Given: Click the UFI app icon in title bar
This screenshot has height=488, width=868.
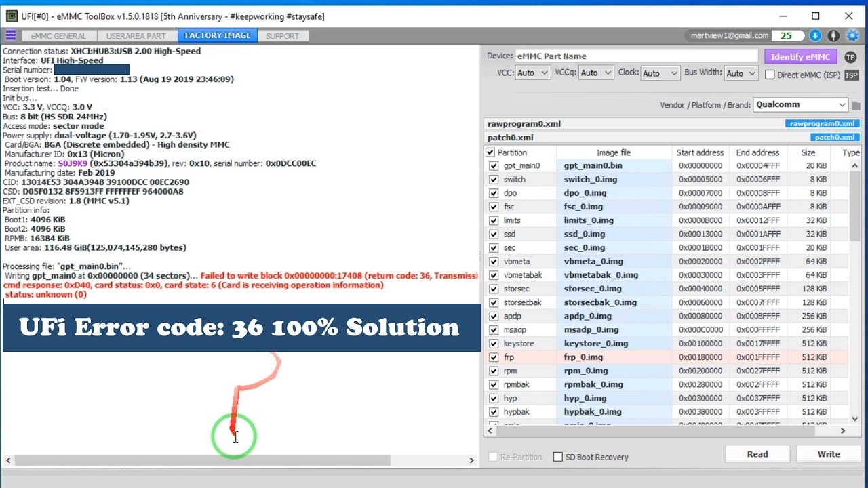Looking at the screenshot, I should click(12, 16).
